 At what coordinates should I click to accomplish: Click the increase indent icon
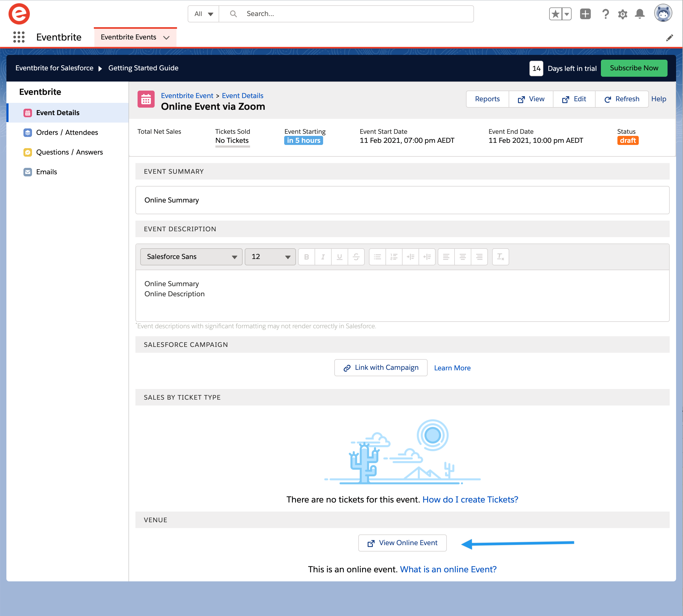point(410,257)
